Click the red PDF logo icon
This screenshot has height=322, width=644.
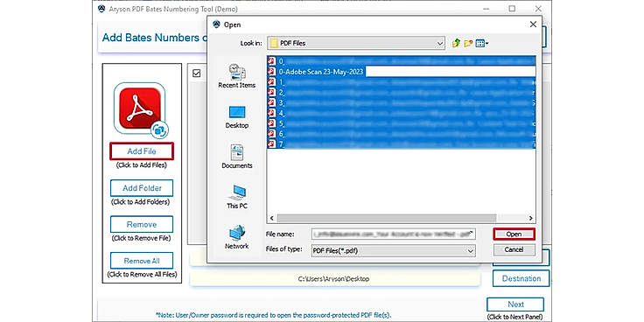point(140,108)
